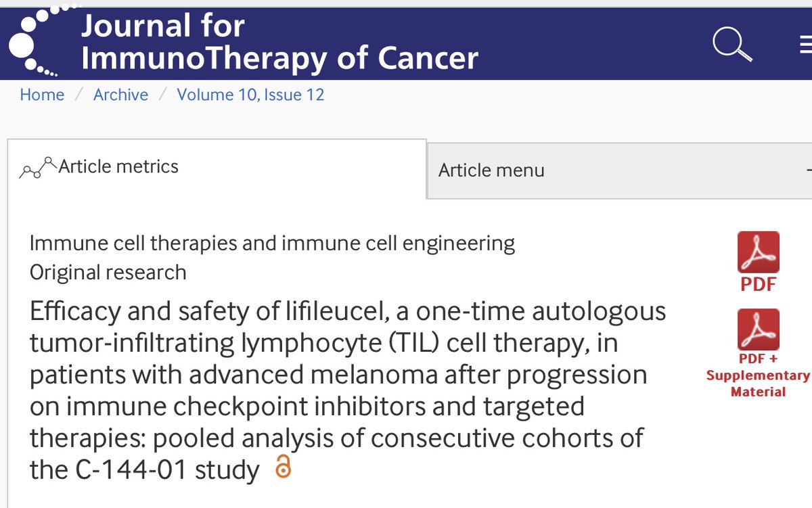This screenshot has height=508, width=812.
Task: Click the Original research label
Action: 108,273
